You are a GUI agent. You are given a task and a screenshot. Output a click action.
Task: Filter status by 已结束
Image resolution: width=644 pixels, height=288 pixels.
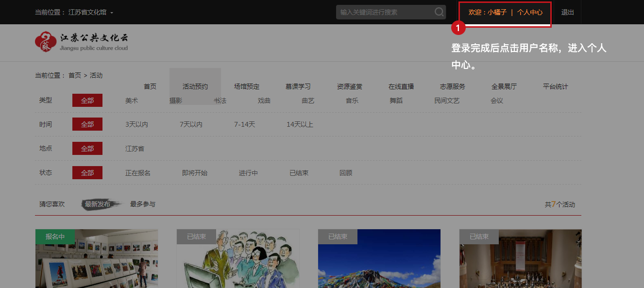[299, 173]
